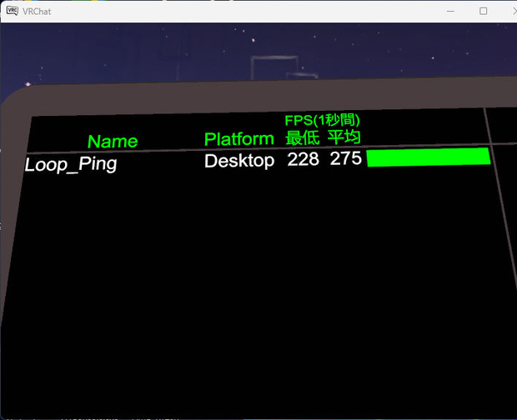This screenshot has width=517, height=420.
Task: Close the VRChat window
Action: pos(514,11)
